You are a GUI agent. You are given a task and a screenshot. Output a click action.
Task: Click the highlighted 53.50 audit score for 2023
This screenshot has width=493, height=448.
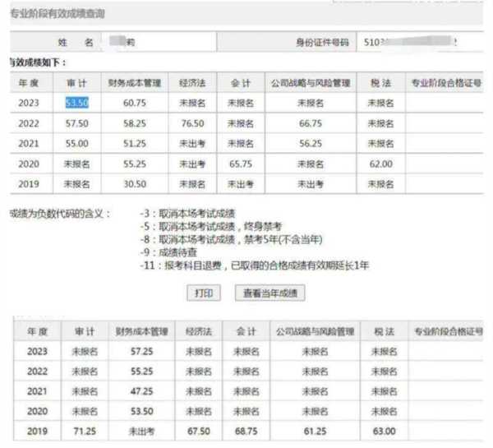coord(77,103)
